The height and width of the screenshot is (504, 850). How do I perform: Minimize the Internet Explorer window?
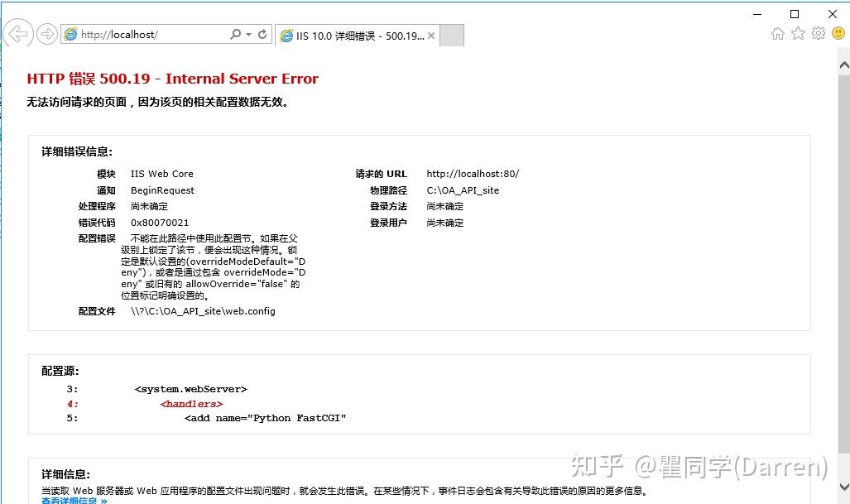tap(756, 14)
